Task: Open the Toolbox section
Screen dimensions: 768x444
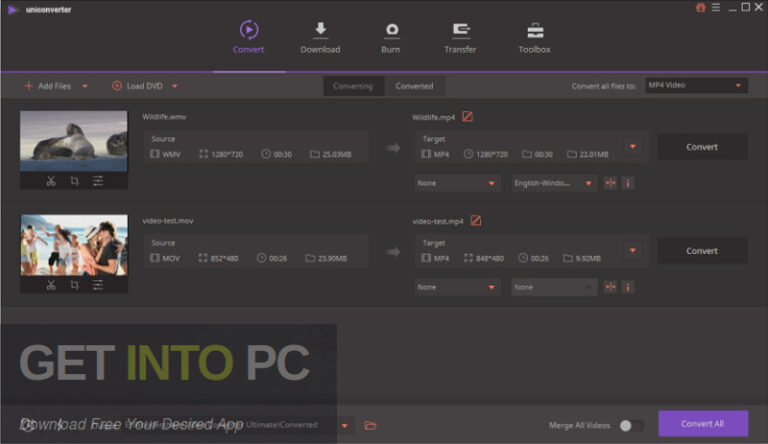Action: (534, 37)
